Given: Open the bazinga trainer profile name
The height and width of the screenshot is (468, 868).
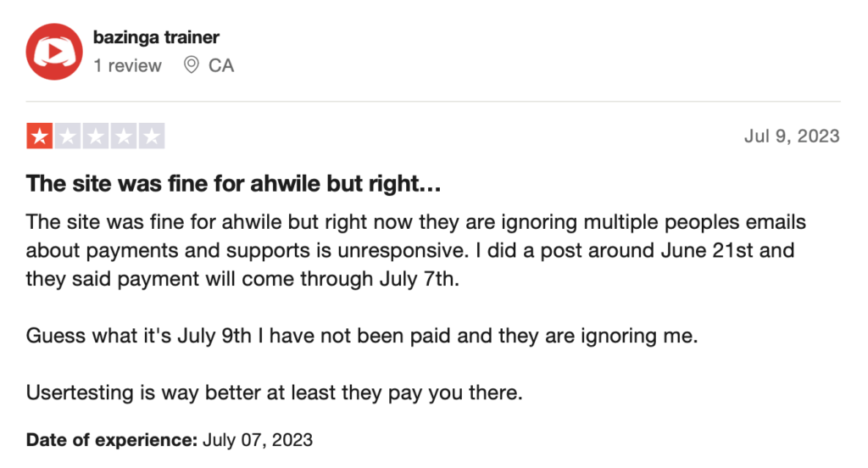Looking at the screenshot, I should (156, 37).
